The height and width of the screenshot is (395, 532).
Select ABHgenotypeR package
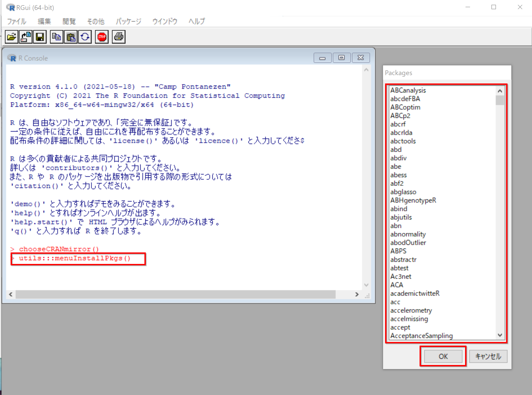point(442,200)
